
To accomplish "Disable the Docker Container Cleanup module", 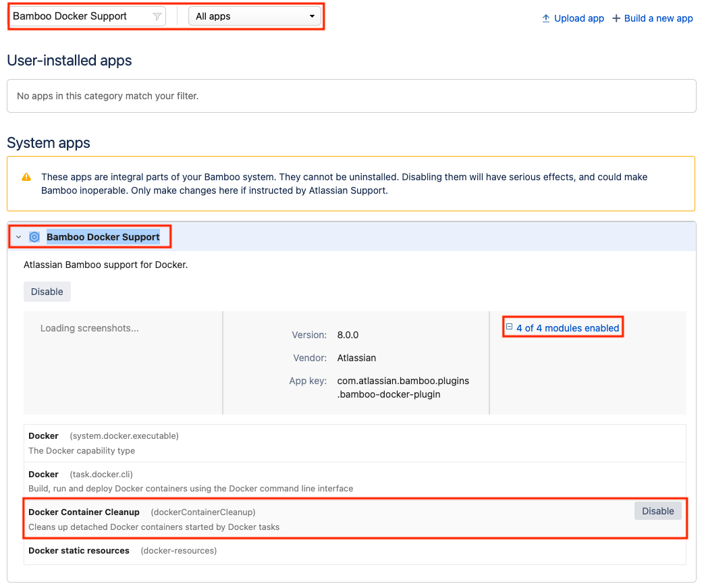I will tap(657, 511).
